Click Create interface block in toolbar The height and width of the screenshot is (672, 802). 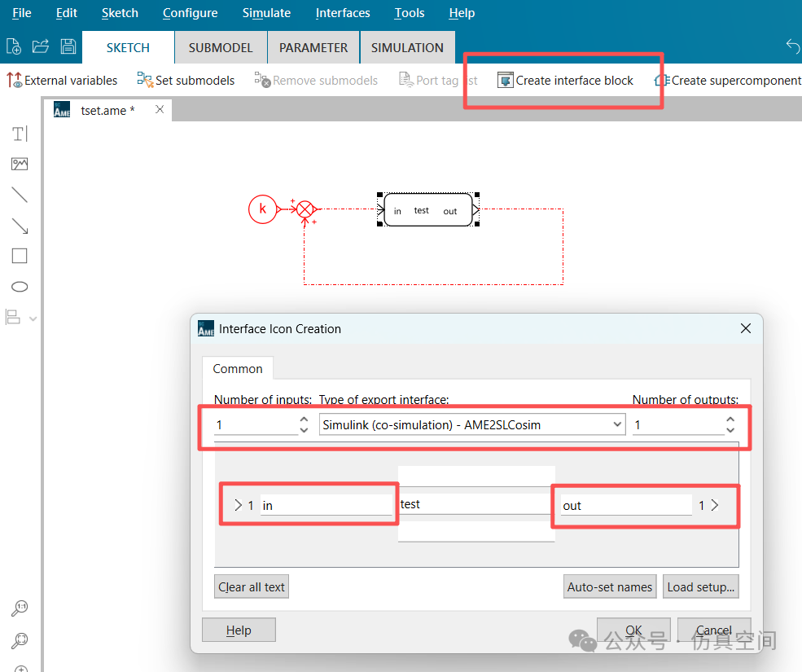(565, 81)
